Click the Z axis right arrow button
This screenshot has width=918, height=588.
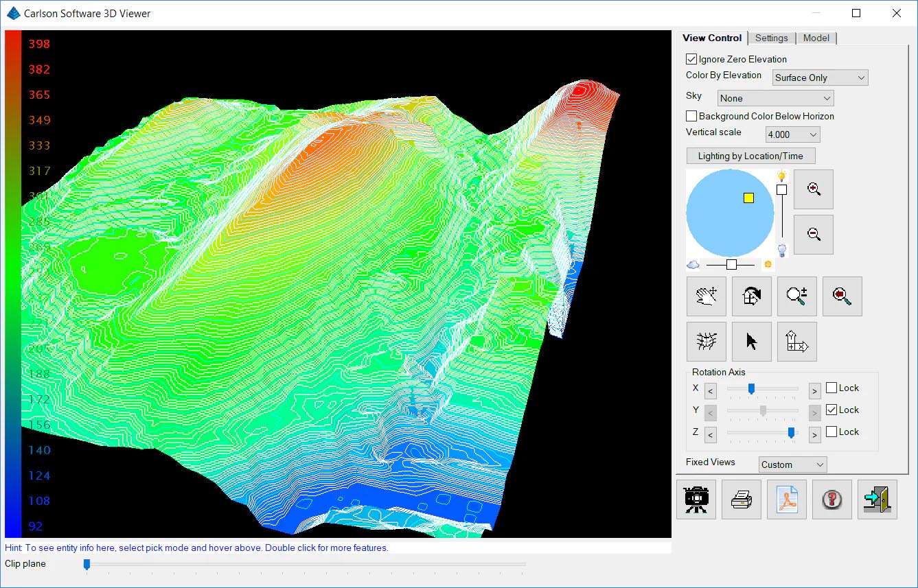click(x=814, y=434)
